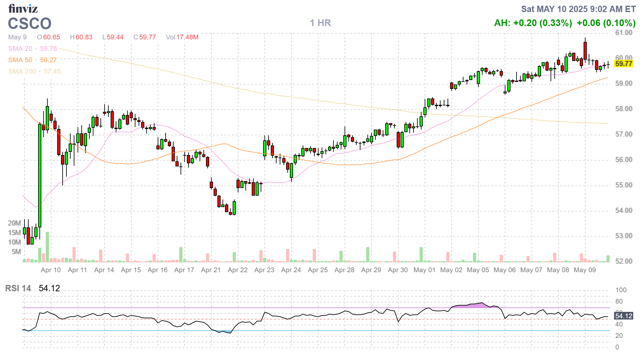Click the date and time header
This screenshot has width=644, height=357.
578,9
